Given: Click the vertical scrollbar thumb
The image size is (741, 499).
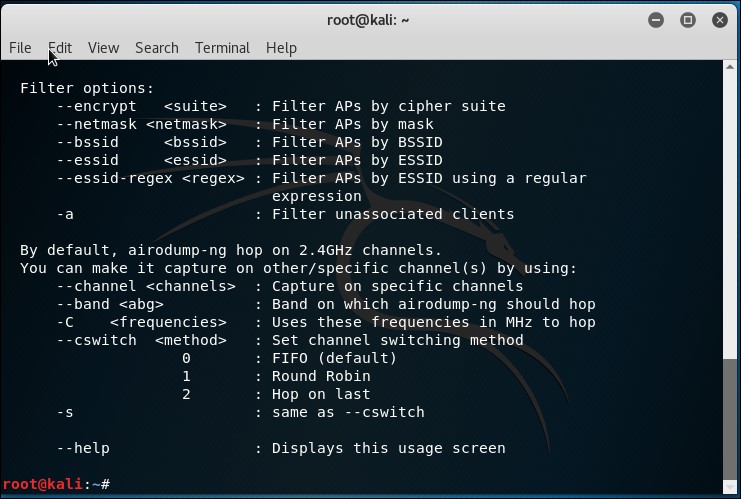Looking at the screenshot, I should 730,419.
